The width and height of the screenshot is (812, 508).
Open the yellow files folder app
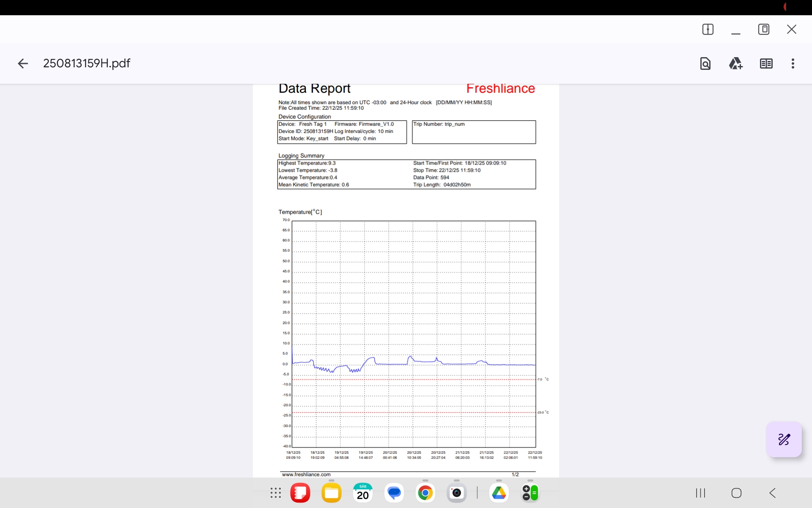[x=332, y=493]
